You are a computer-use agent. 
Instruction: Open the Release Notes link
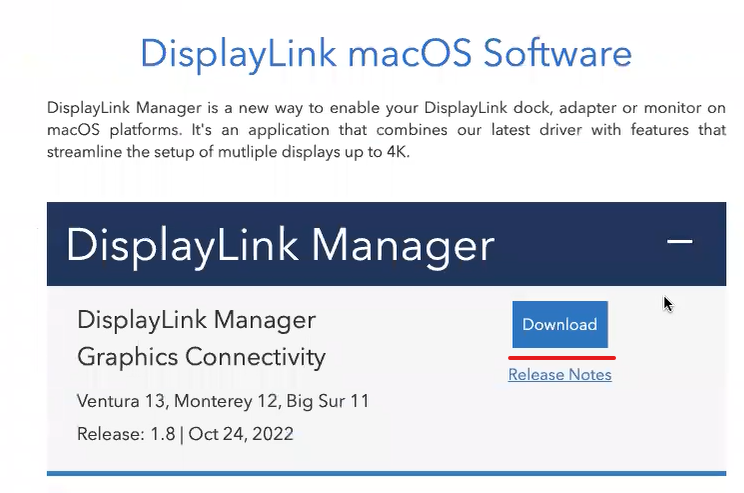560,375
